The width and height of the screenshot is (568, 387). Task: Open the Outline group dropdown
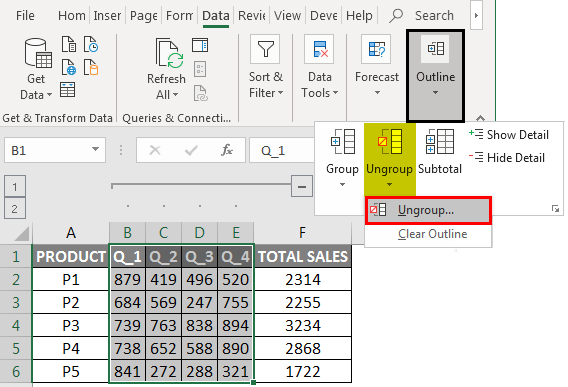(435, 76)
